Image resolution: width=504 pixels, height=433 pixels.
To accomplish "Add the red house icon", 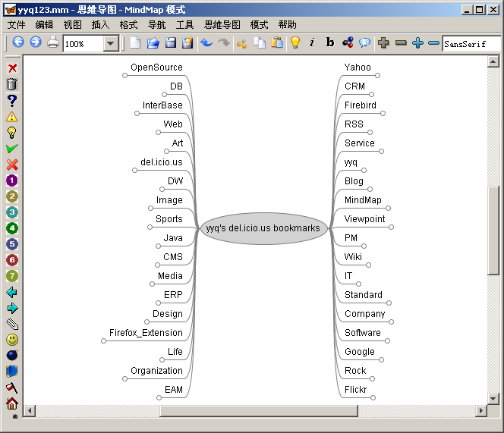I will click(12, 403).
